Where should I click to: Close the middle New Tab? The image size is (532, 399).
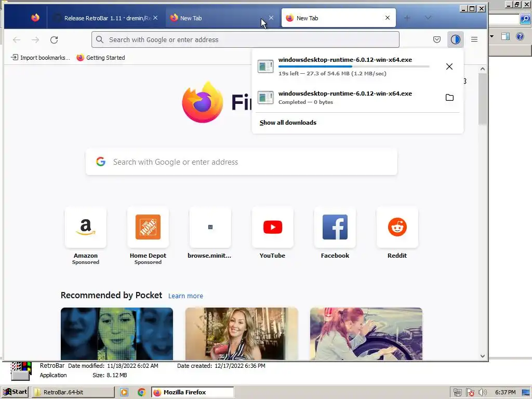coord(271,18)
